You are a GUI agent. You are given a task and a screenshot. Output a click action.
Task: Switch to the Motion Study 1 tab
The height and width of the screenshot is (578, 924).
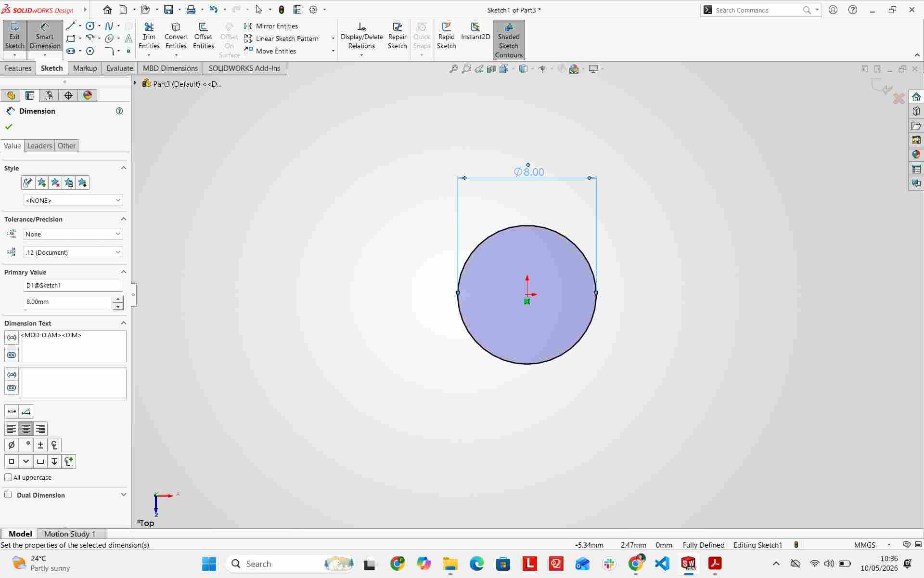(70, 534)
